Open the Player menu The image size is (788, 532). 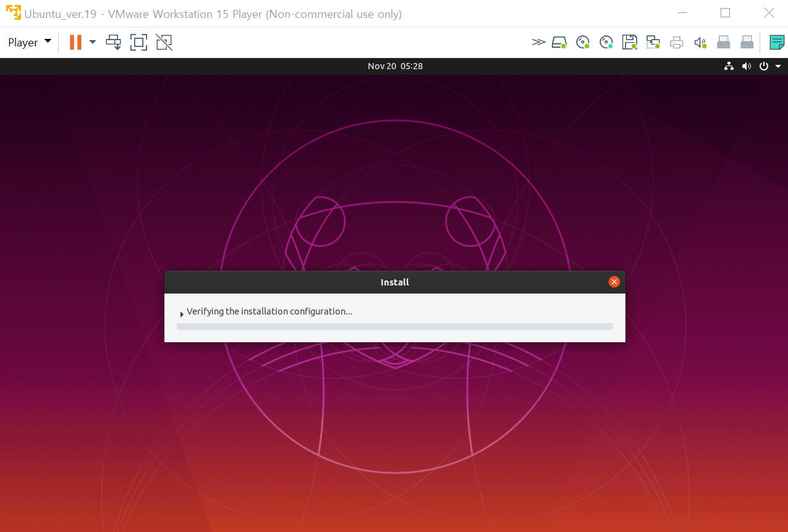pyautogui.click(x=29, y=43)
